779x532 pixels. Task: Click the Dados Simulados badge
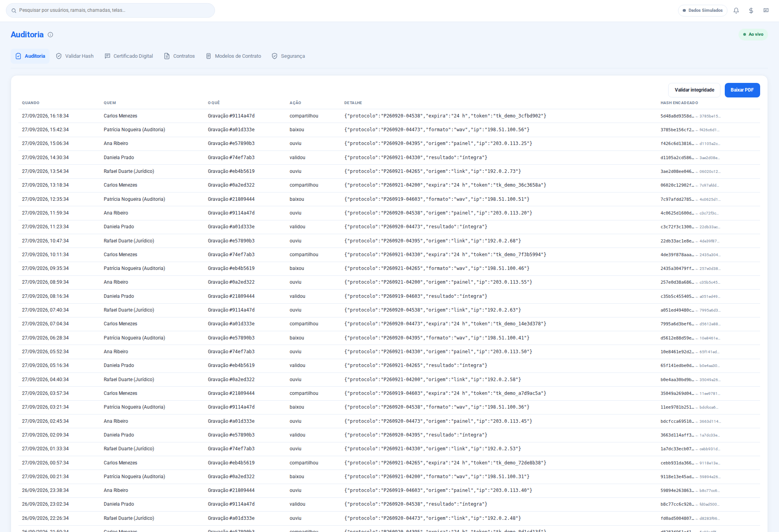click(703, 11)
